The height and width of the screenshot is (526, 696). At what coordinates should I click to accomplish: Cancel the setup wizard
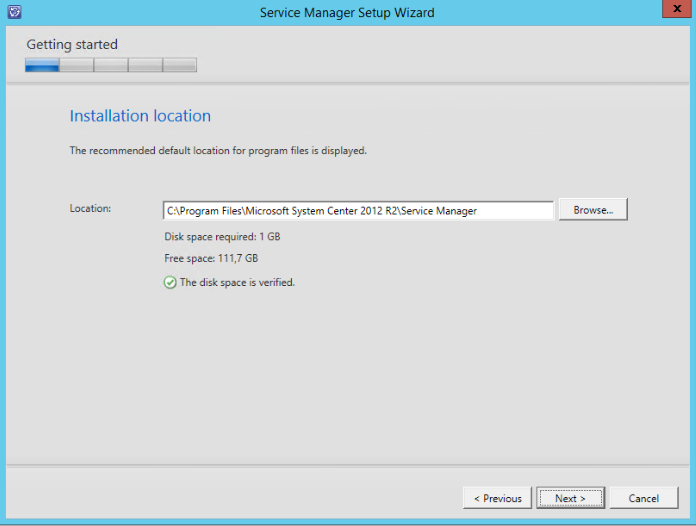[643, 498]
